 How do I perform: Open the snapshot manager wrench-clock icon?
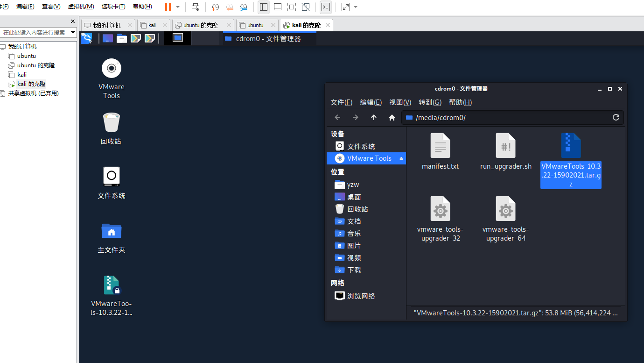click(x=244, y=7)
